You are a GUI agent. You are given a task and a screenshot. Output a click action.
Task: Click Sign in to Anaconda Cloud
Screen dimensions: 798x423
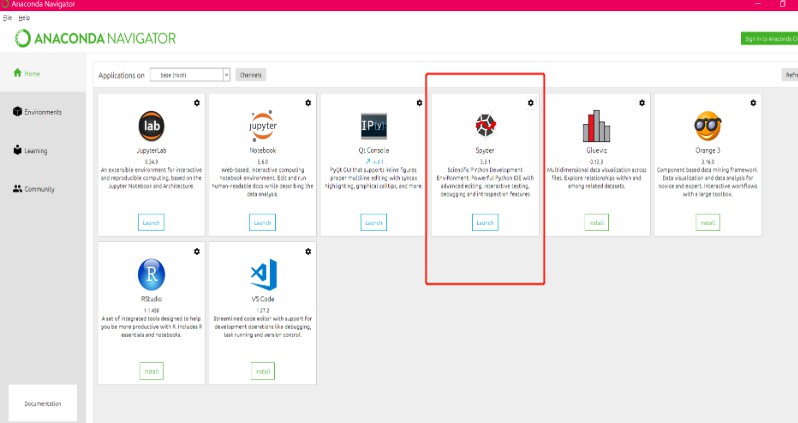(x=770, y=39)
